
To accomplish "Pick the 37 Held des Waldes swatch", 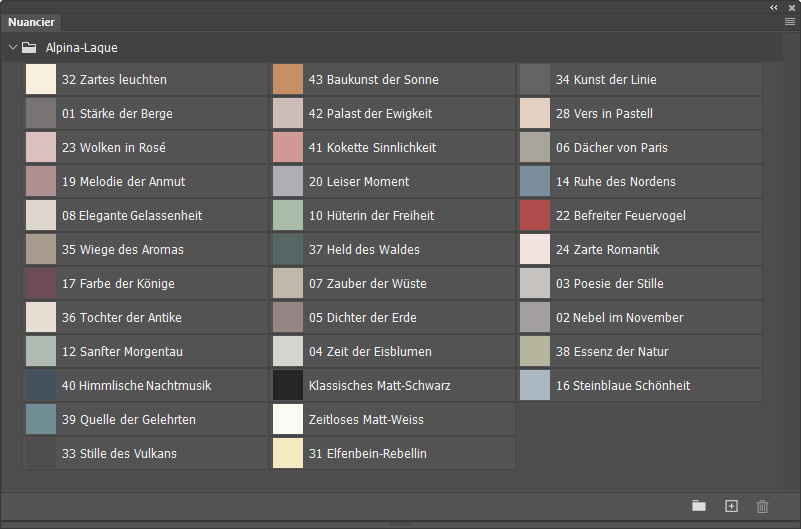I will click(x=288, y=249).
